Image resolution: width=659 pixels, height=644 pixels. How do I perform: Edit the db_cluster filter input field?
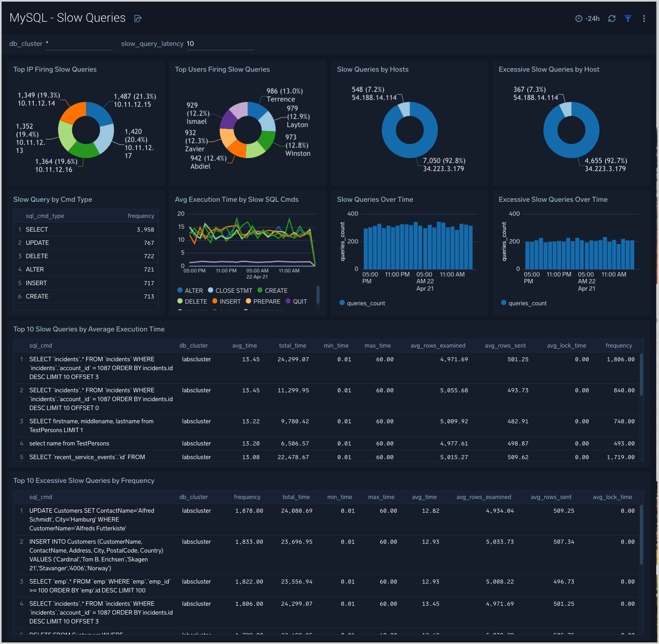pyautogui.click(x=79, y=43)
